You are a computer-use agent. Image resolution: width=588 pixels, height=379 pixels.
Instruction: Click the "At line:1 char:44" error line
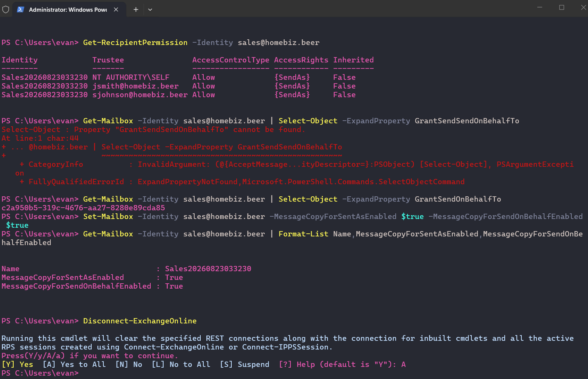point(40,138)
